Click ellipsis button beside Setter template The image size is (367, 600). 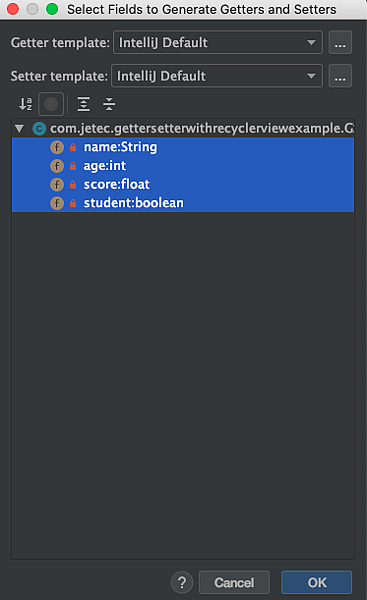[x=340, y=76]
